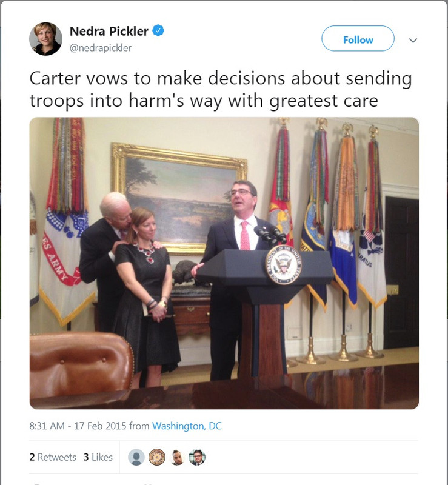Open the bearded man liker avatar
448x485 pixels.
[x=177, y=457]
